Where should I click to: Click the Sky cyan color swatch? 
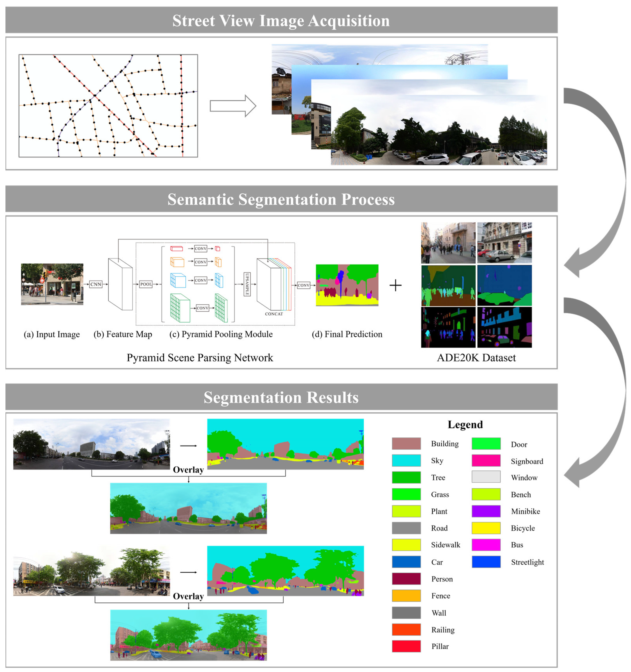tap(406, 460)
